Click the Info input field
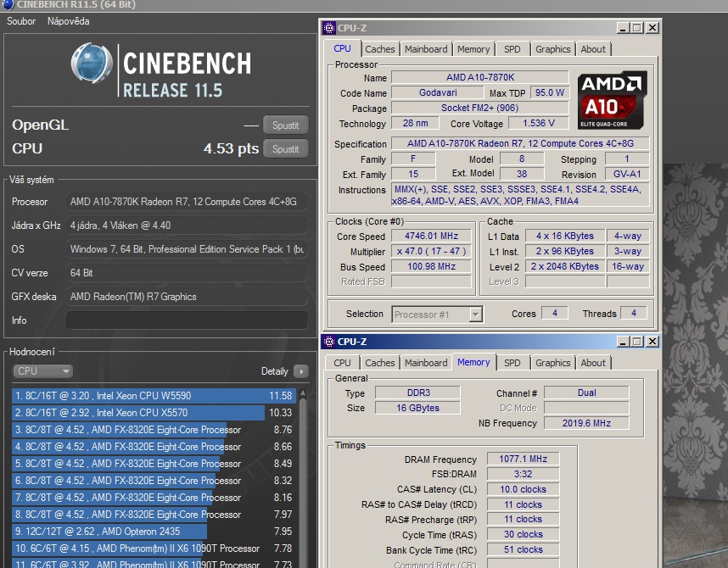The width and height of the screenshot is (728, 568). [187, 320]
